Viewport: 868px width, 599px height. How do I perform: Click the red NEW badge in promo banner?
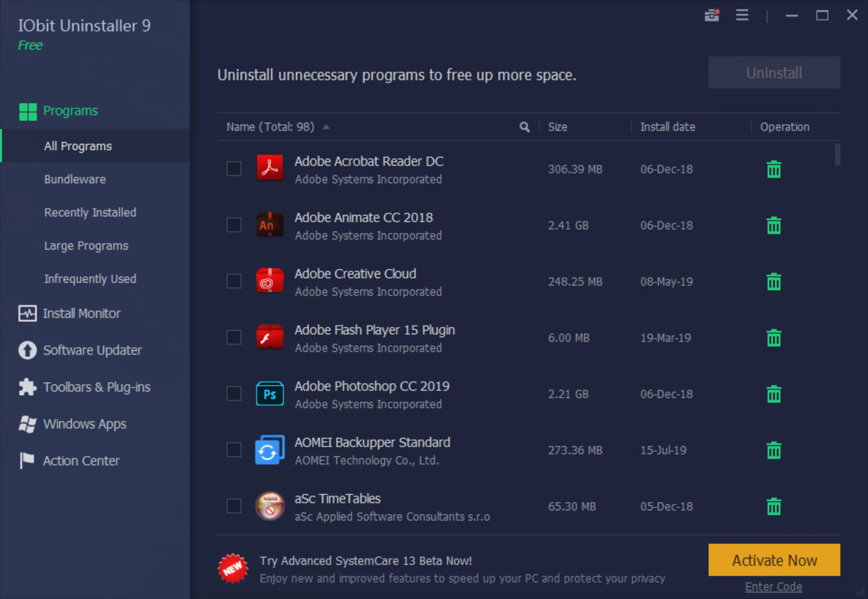click(x=233, y=569)
